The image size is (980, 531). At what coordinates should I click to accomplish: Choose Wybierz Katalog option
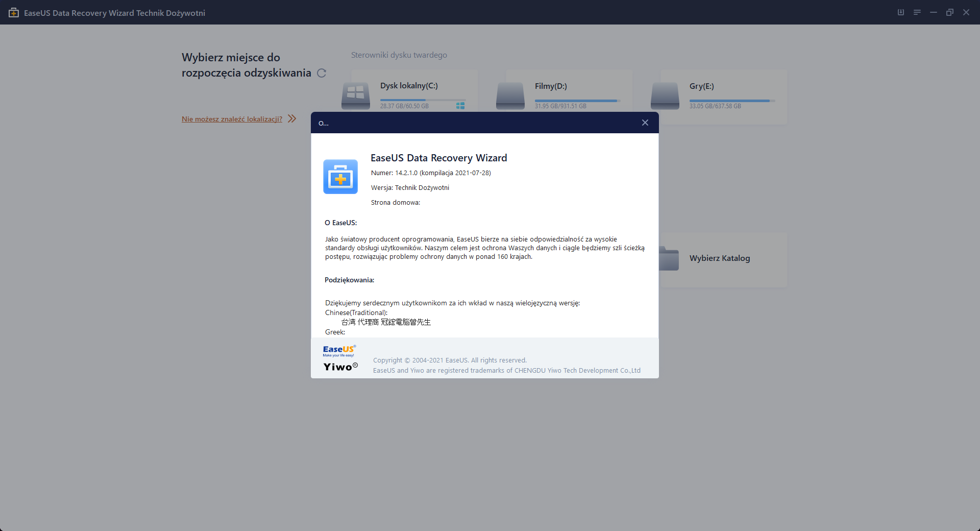[x=720, y=258]
